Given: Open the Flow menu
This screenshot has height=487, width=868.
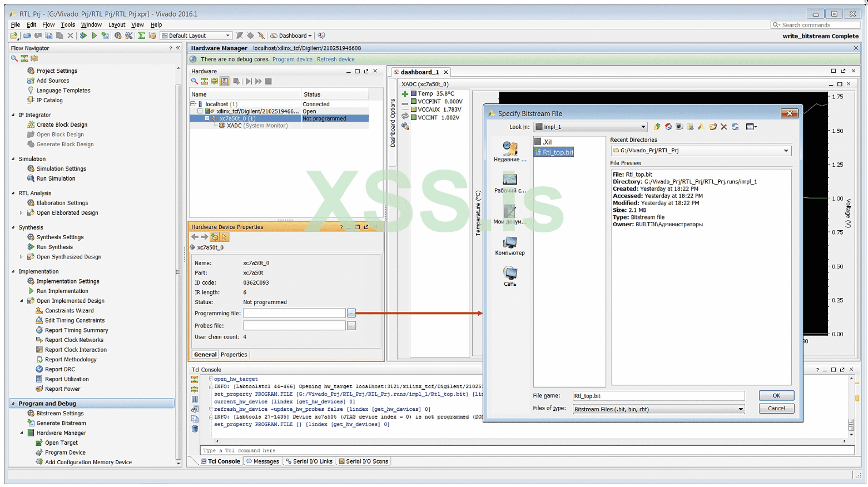Looking at the screenshot, I should point(48,24).
